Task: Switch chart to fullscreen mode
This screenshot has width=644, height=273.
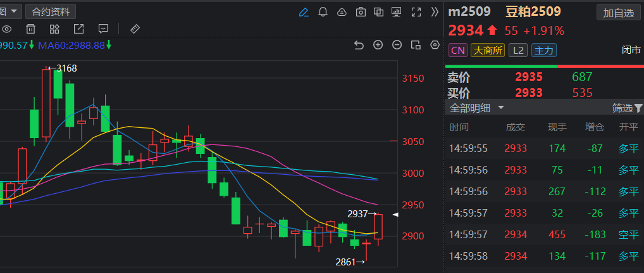Action: pos(416,12)
